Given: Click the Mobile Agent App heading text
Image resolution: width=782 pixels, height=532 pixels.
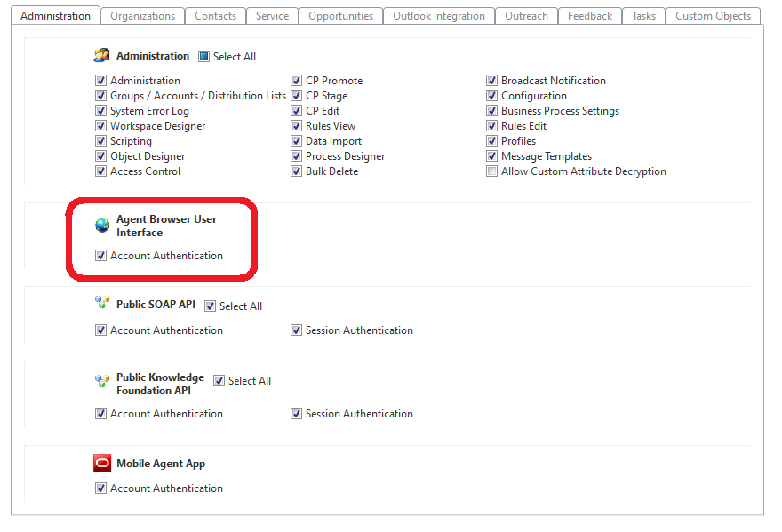Looking at the screenshot, I should 161,464.
